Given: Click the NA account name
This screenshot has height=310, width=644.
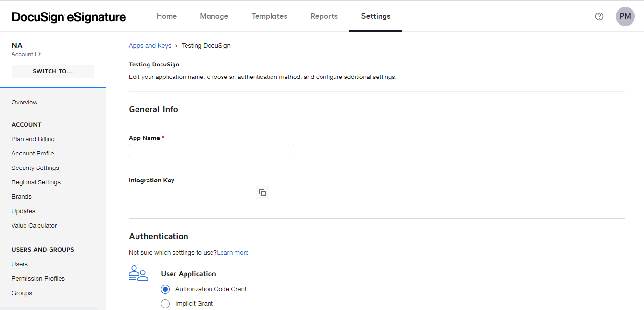Looking at the screenshot, I should 17,45.
